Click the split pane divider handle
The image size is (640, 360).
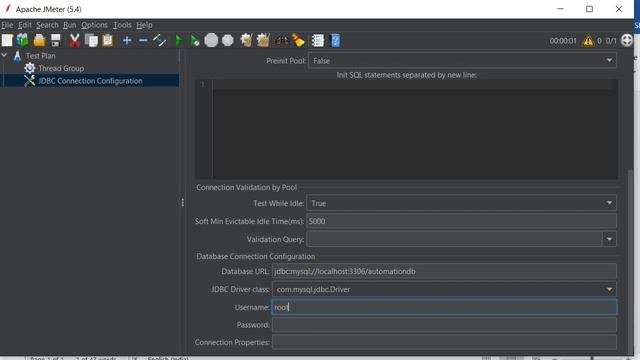coord(182,202)
